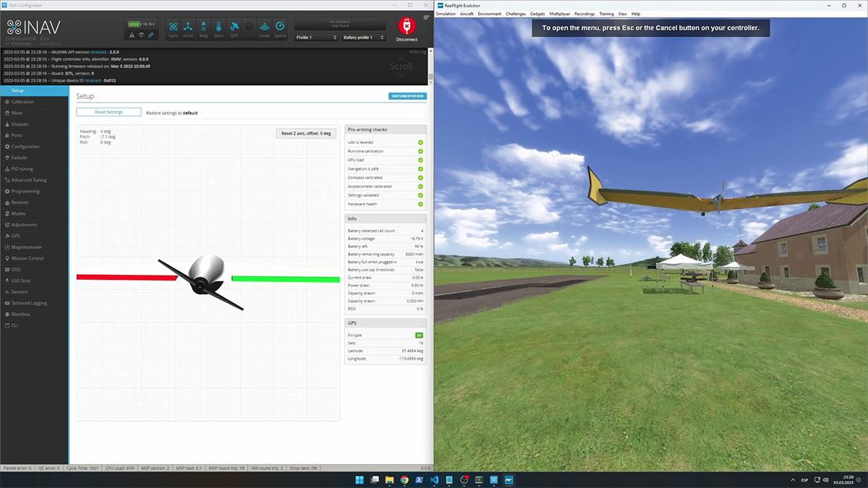Click Reset Settings button
868x488 pixels.
(109, 113)
